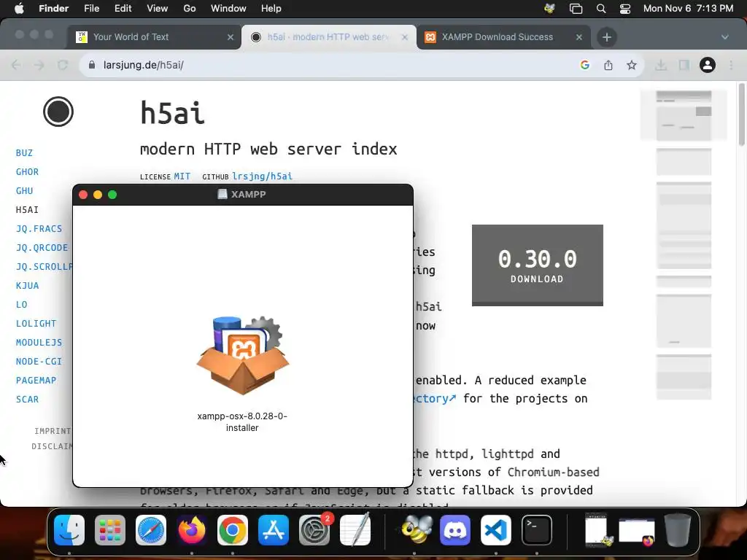Open Spotlight search in the menu bar
Image resolution: width=747 pixels, height=560 pixels.
coord(601,9)
